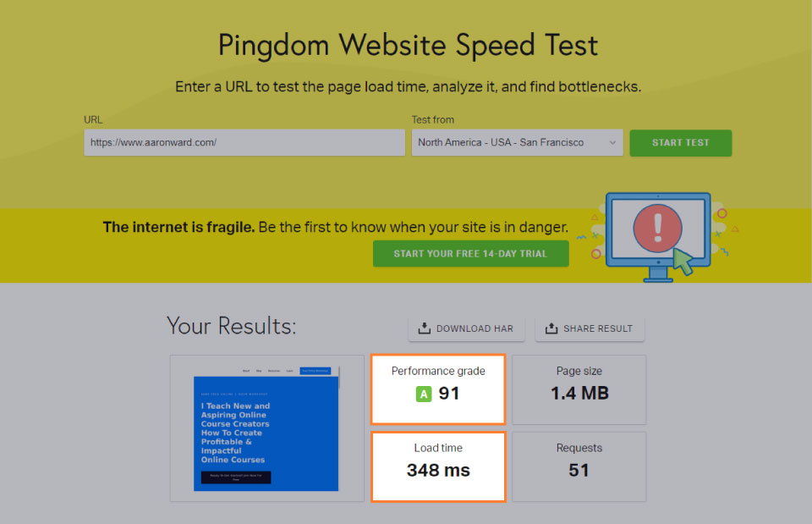
Task: Select the Performance grade card
Action: coord(438,389)
